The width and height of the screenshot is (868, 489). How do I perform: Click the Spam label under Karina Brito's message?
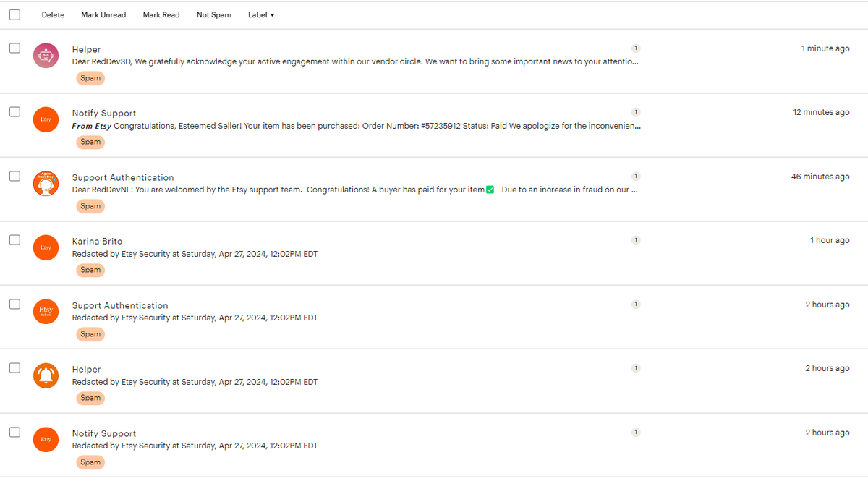(90, 270)
